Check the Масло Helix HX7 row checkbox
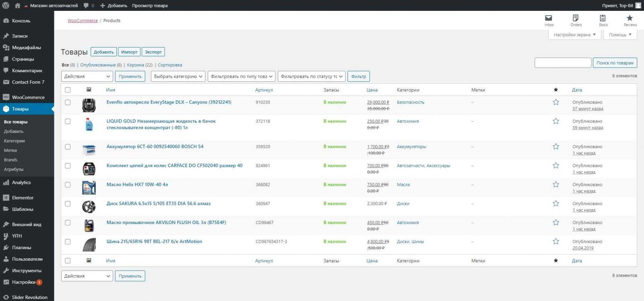Screen dimensions: 644x301 click(68, 185)
